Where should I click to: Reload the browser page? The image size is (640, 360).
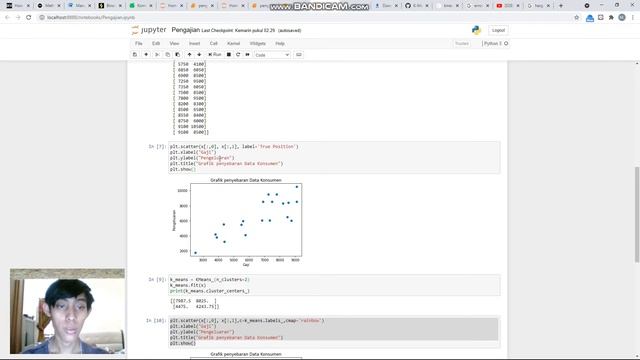(29, 18)
